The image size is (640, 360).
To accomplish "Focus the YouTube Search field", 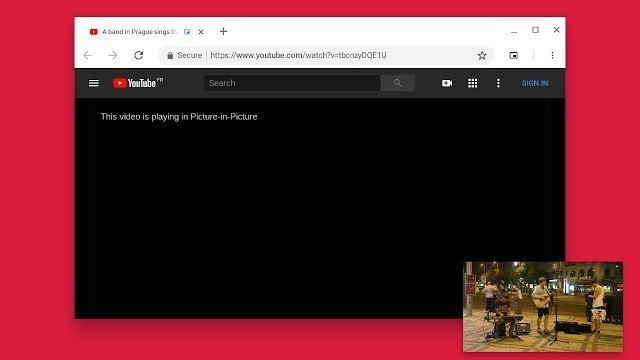I will [x=292, y=83].
